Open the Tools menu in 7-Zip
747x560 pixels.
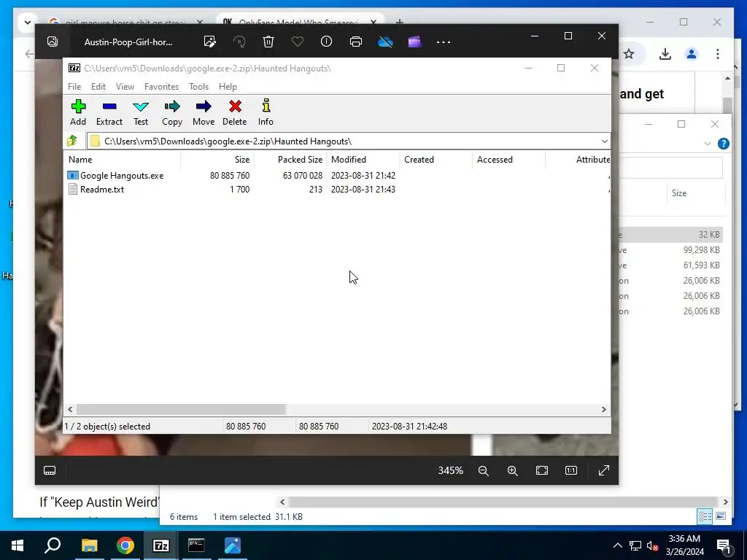click(x=198, y=87)
